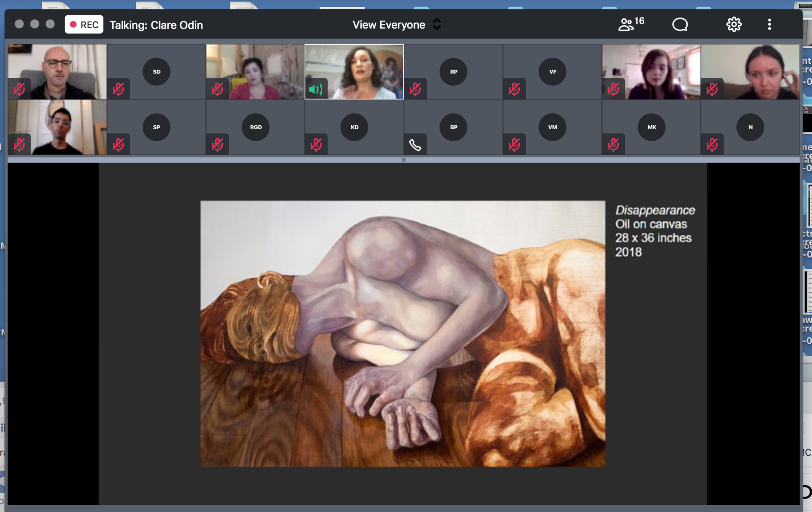Click the muted mic icon on SD tile
812x512 pixels.
pyautogui.click(x=118, y=89)
